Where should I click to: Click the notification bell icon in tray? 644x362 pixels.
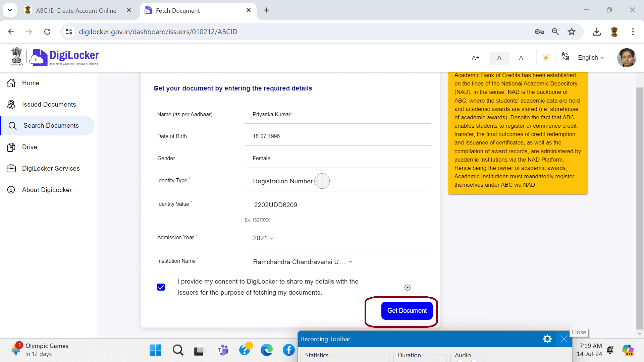pos(610,350)
